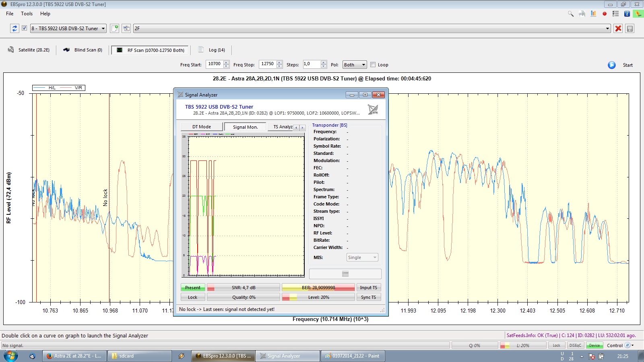Click the blue Start play icon
This screenshot has width=644, height=362.
[612, 65]
